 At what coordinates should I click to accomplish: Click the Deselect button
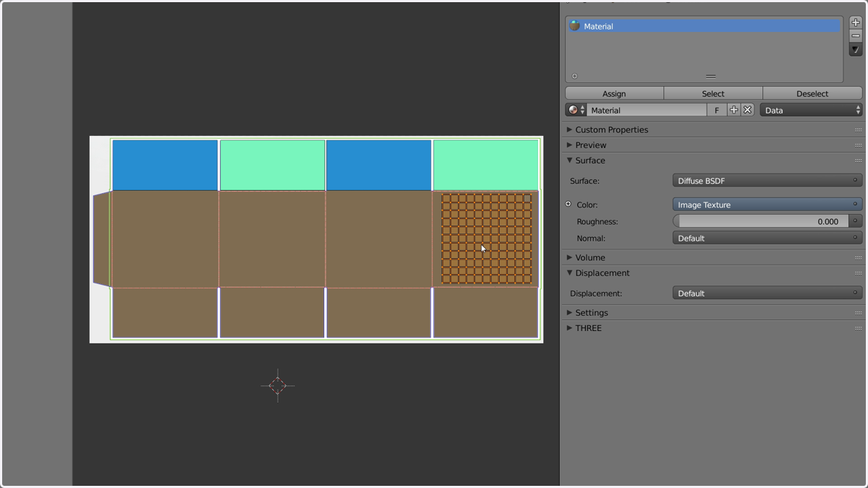[812, 93]
